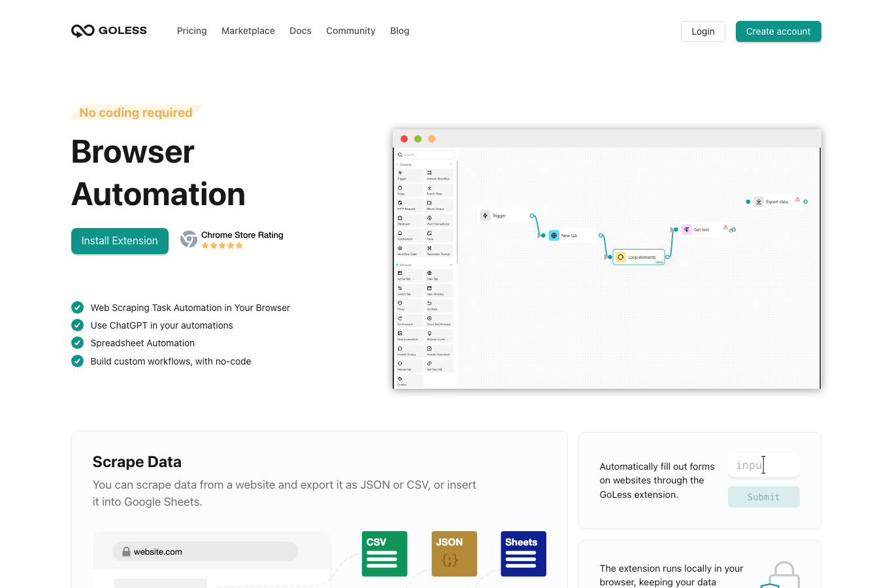Screen dimensions: 892x588
Task: Click the 'Use ChatGPT in your automations' text
Action: (x=162, y=325)
